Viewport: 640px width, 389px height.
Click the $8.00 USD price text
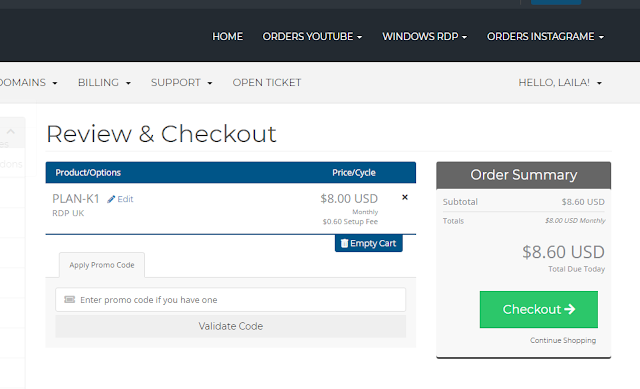pyautogui.click(x=349, y=199)
